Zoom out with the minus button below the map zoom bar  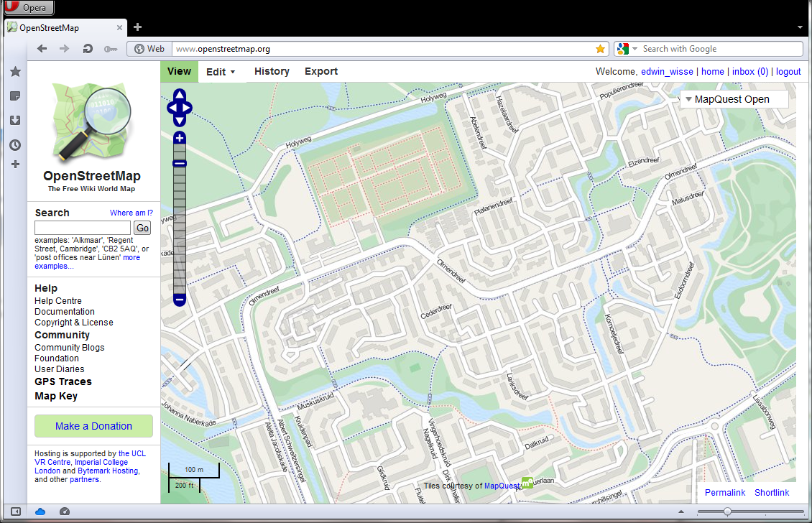point(180,300)
